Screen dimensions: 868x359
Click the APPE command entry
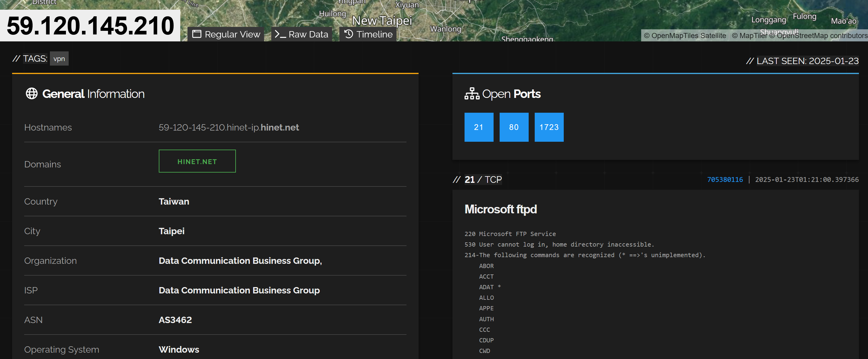click(x=486, y=308)
